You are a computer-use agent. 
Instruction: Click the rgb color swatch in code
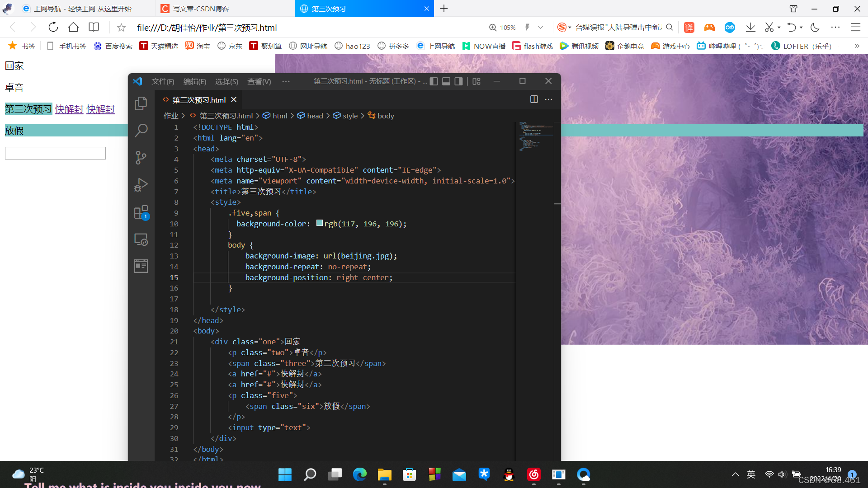(x=320, y=223)
